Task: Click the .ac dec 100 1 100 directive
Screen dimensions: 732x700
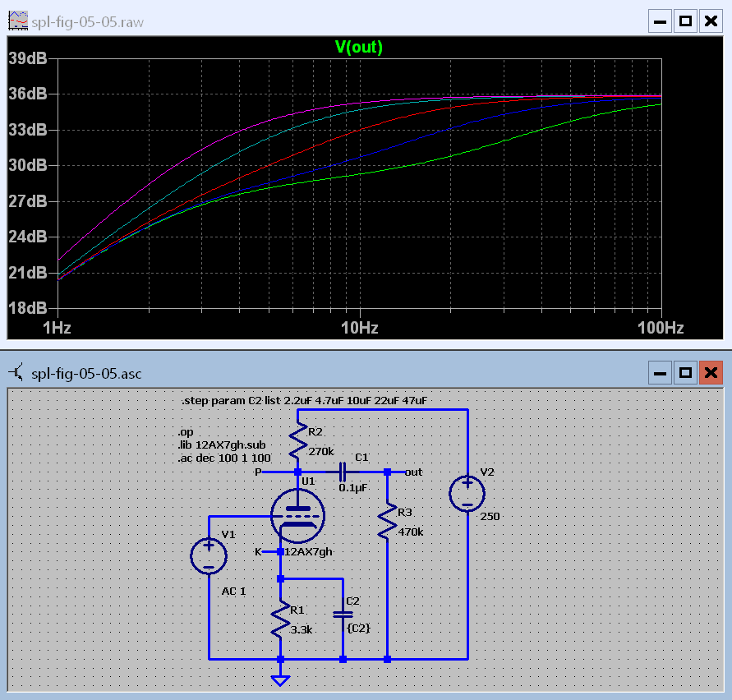Action: (212, 456)
